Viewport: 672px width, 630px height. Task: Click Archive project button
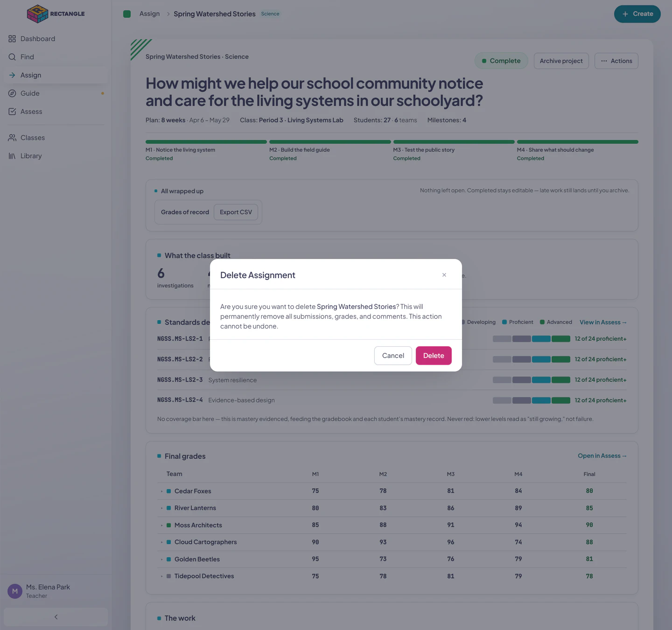(561, 61)
